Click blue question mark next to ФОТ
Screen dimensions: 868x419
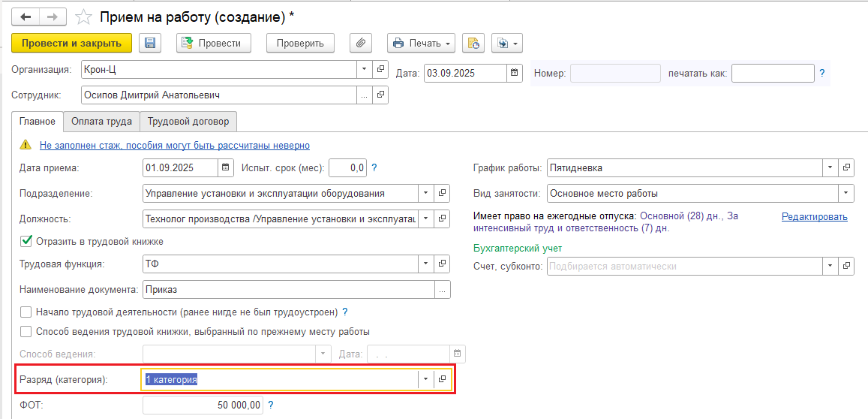[x=270, y=405]
